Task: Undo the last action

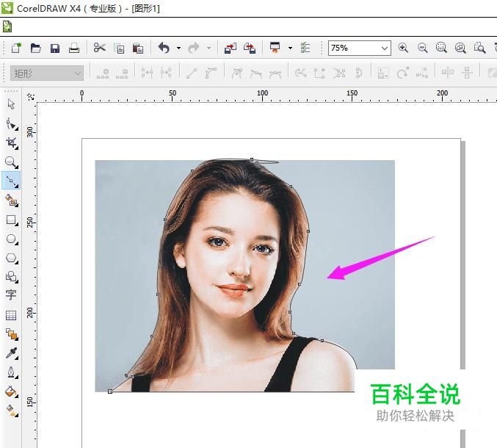Action: [164, 48]
